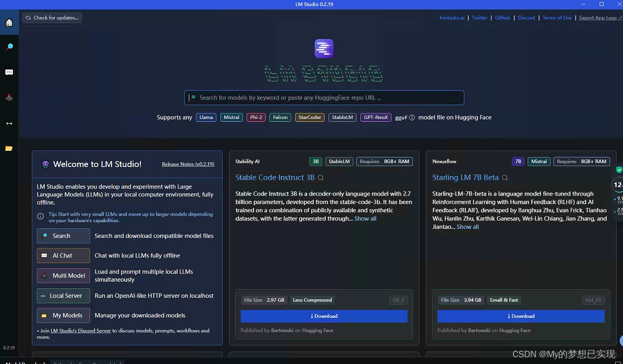Open the Github link
The image size is (623, 364).
503,18
